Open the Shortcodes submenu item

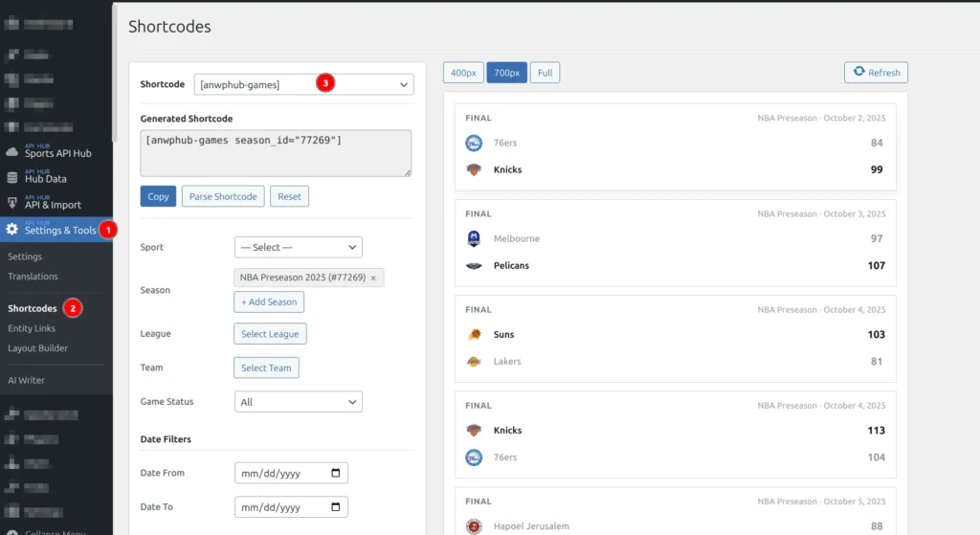tap(32, 308)
